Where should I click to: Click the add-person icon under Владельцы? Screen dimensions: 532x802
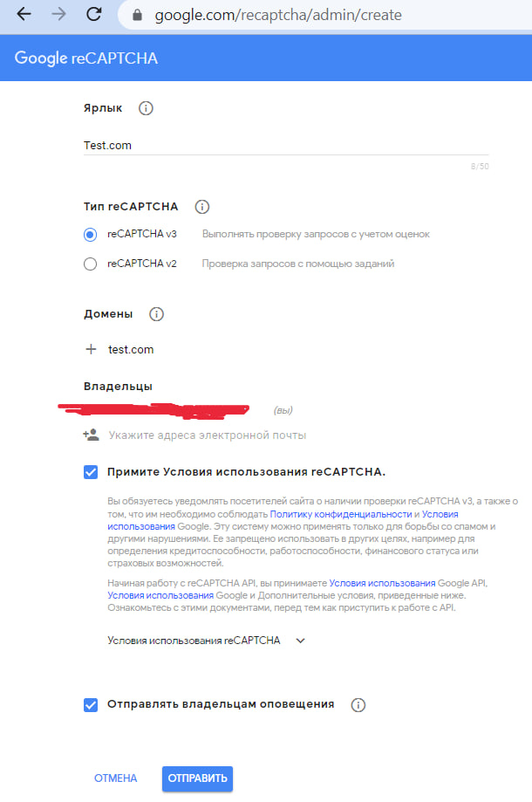click(x=91, y=435)
